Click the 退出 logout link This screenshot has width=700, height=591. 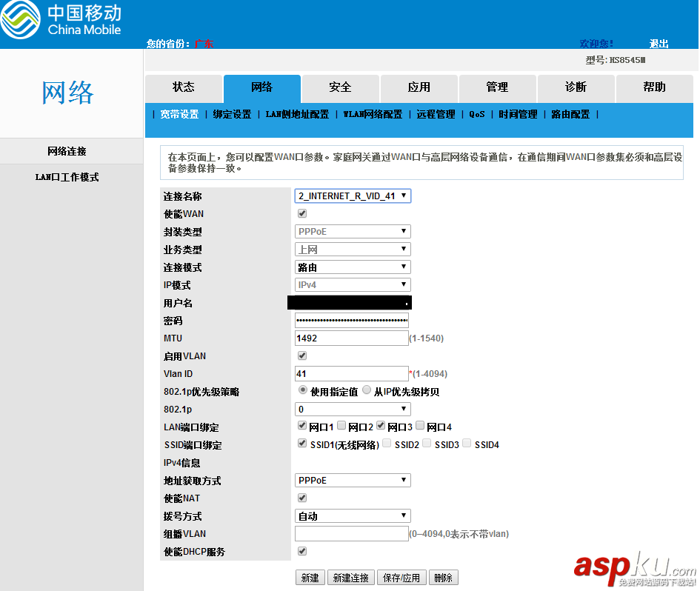point(658,44)
